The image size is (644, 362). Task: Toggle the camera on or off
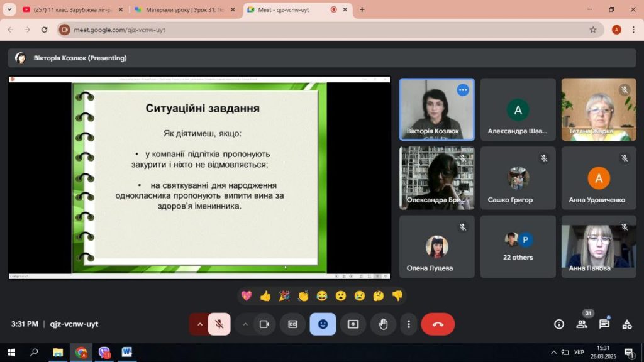click(x=264, y=324)
